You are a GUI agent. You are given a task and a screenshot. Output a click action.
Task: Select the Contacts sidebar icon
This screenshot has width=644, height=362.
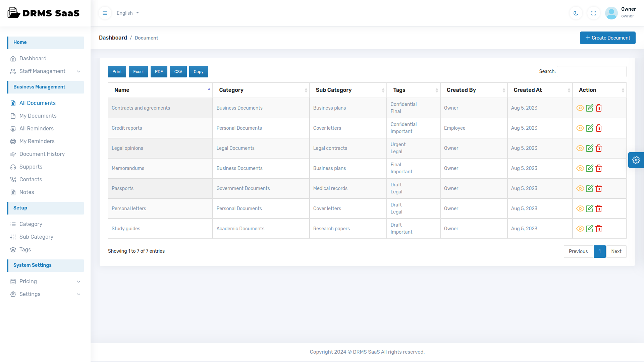coord(13,179)
